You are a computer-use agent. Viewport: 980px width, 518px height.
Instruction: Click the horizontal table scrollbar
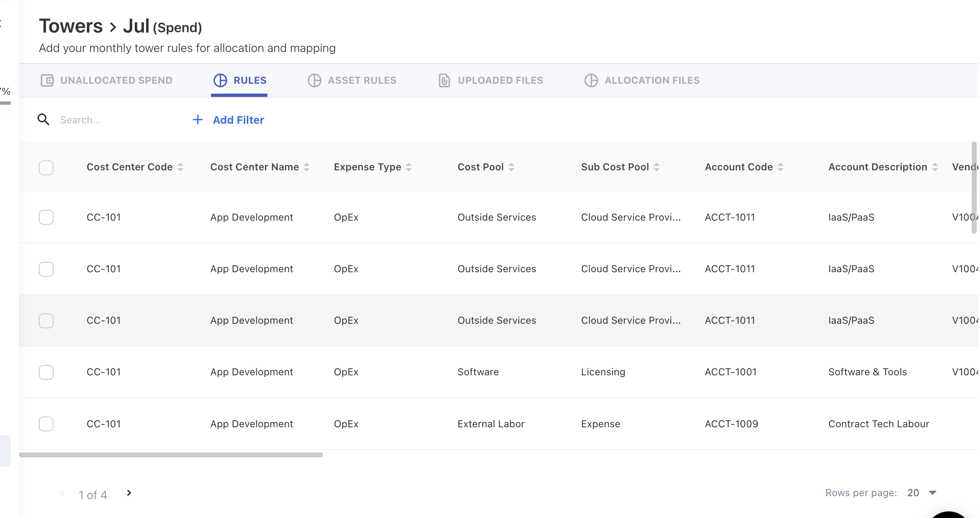point(171,455)
